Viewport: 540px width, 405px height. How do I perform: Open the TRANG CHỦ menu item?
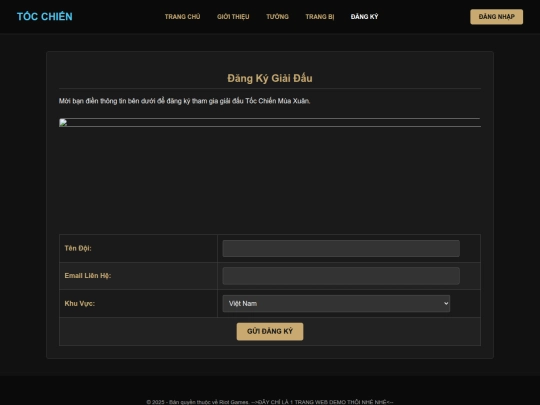[182, 17]
